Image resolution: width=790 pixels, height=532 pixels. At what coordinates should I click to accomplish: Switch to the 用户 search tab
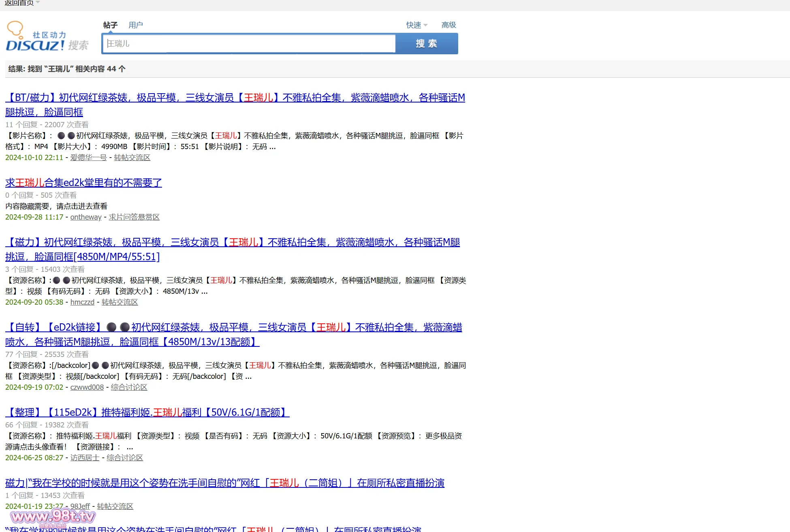coord(135,25)
